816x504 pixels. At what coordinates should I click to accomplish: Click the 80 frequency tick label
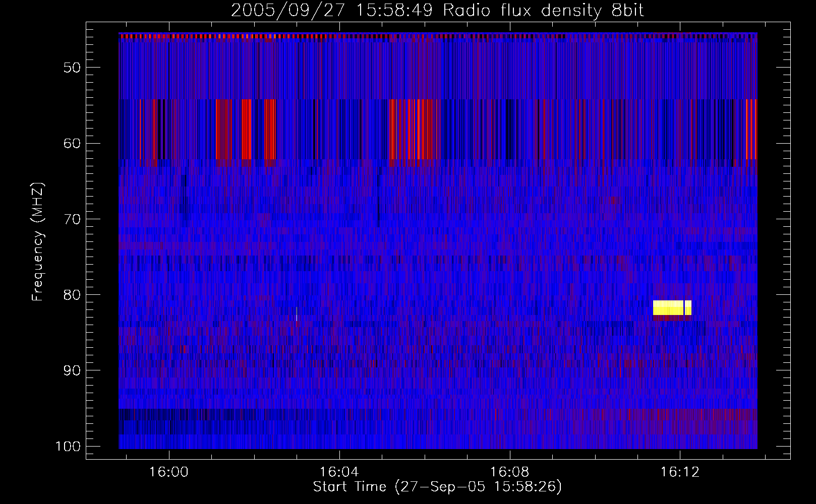coord(72,295)
